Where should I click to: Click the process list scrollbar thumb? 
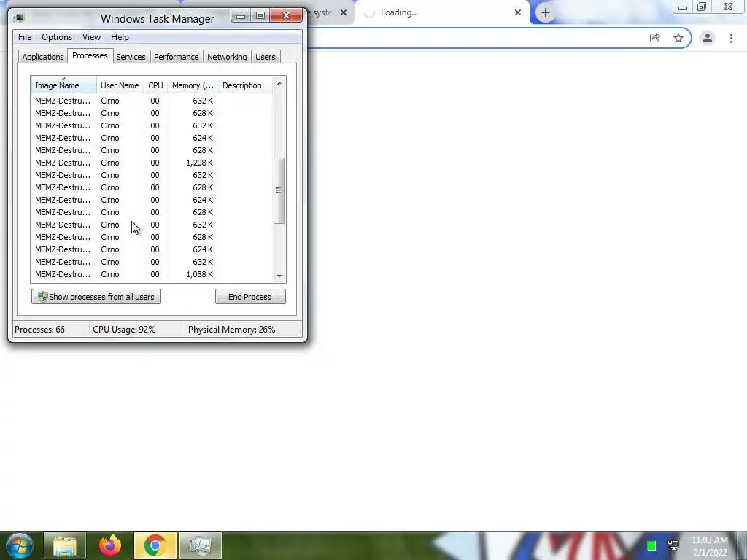pos(279,190)
